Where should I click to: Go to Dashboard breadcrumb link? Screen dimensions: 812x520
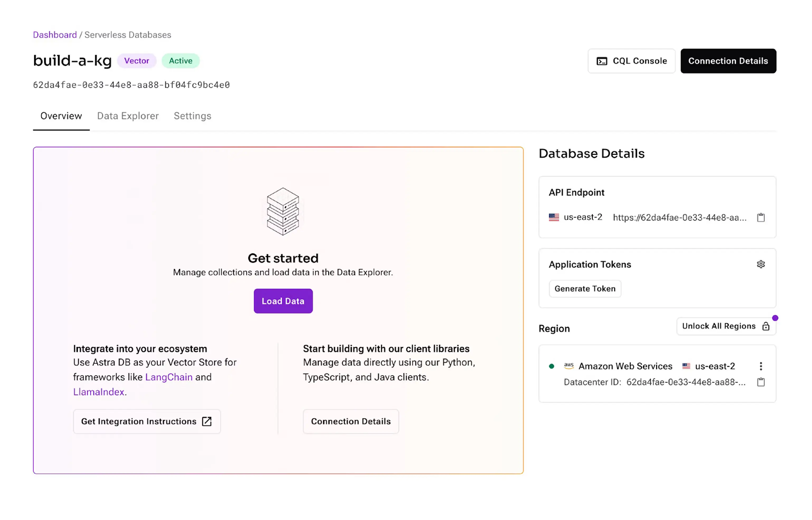55,35
